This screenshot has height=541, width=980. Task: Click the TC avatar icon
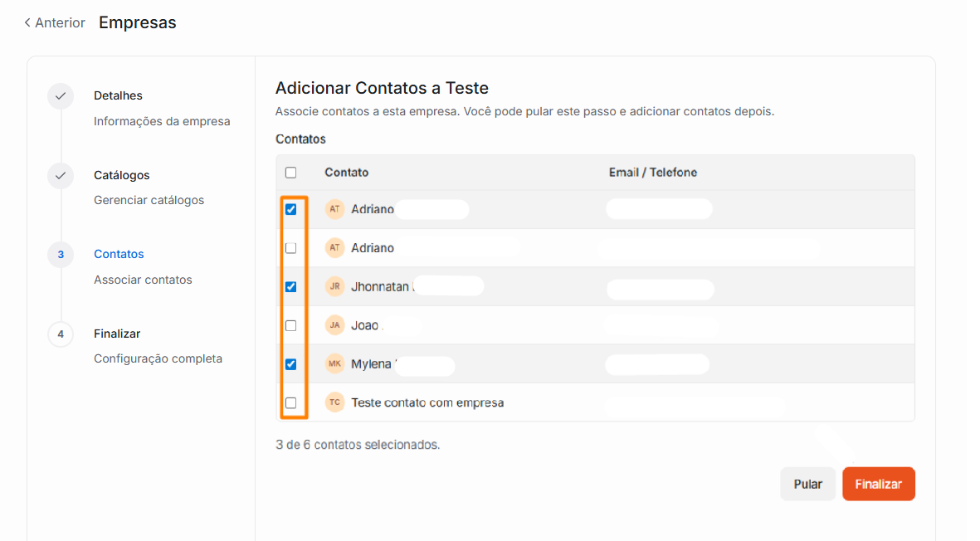[x=334, y=402]
